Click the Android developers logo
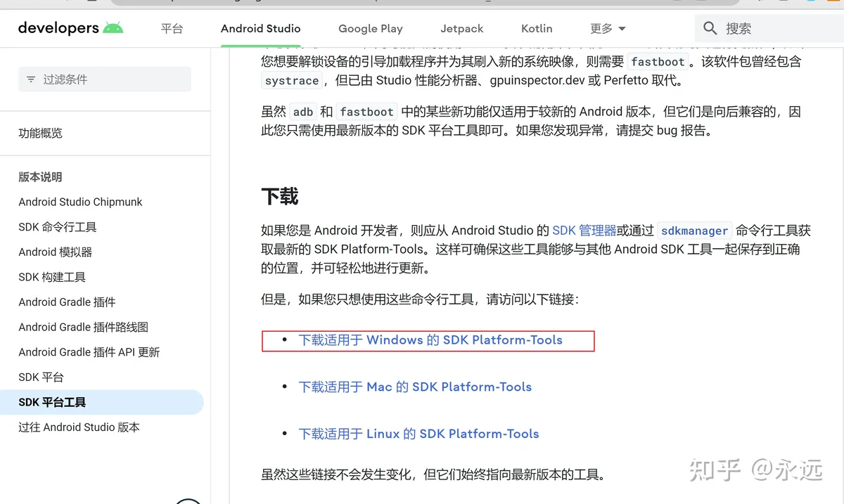Viewport: 844px width, 504px height. coord(70,28)
